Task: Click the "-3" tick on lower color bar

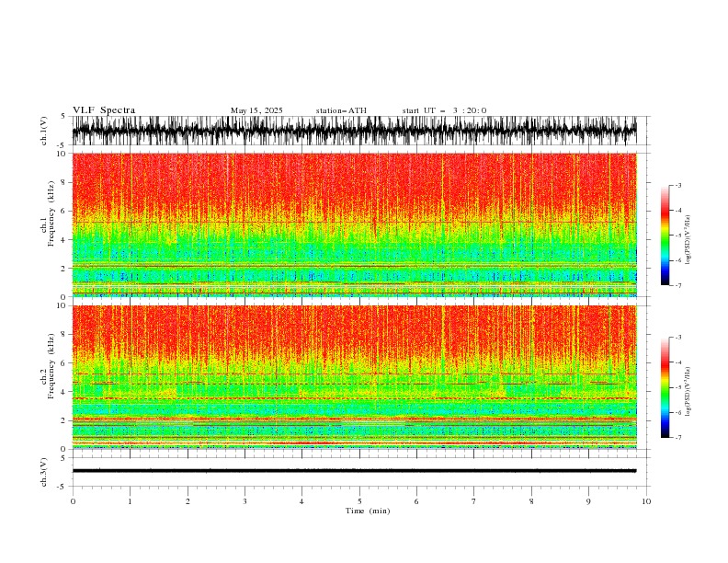Action: 678,338
